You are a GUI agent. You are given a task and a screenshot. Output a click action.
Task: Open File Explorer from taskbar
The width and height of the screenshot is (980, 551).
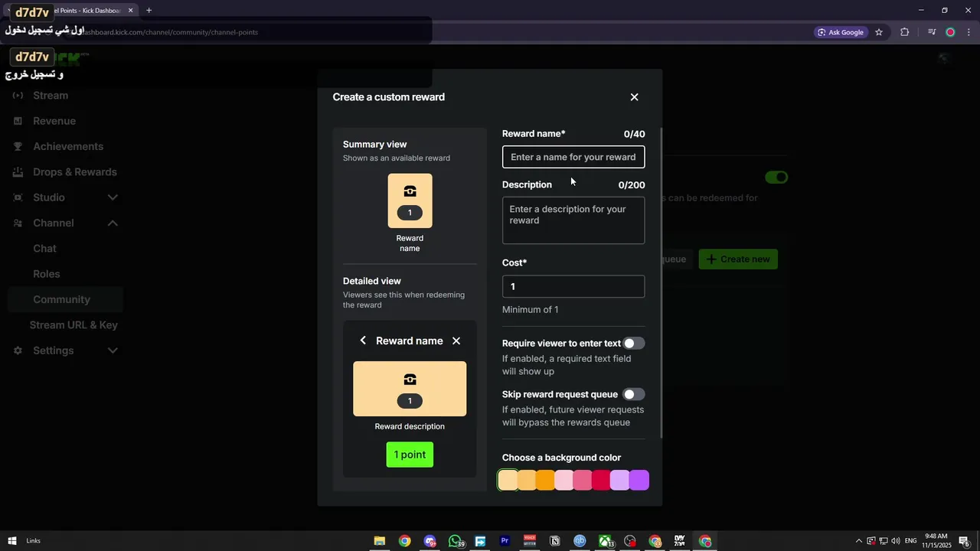coord(379,541)
